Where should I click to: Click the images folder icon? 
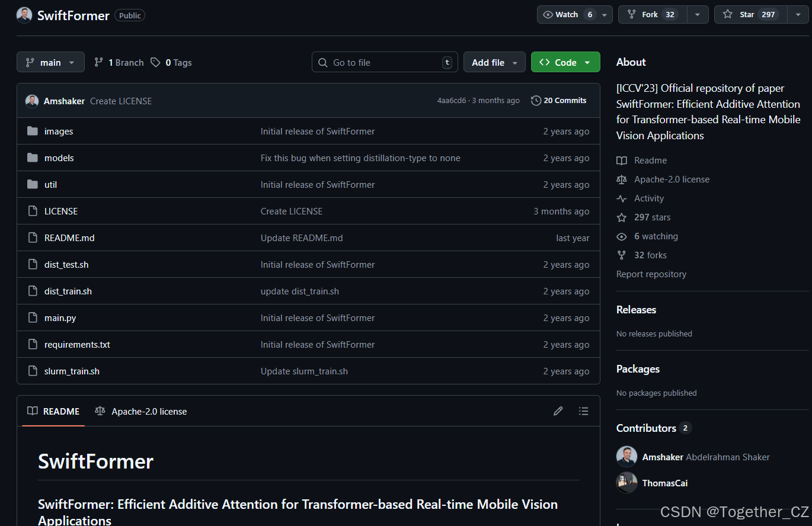[33, 131]
